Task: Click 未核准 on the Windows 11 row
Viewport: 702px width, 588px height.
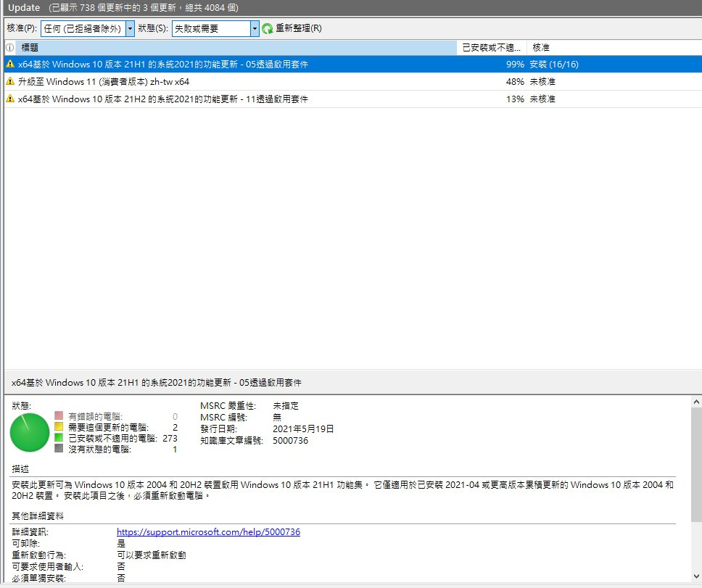Action: pos(542,81)
